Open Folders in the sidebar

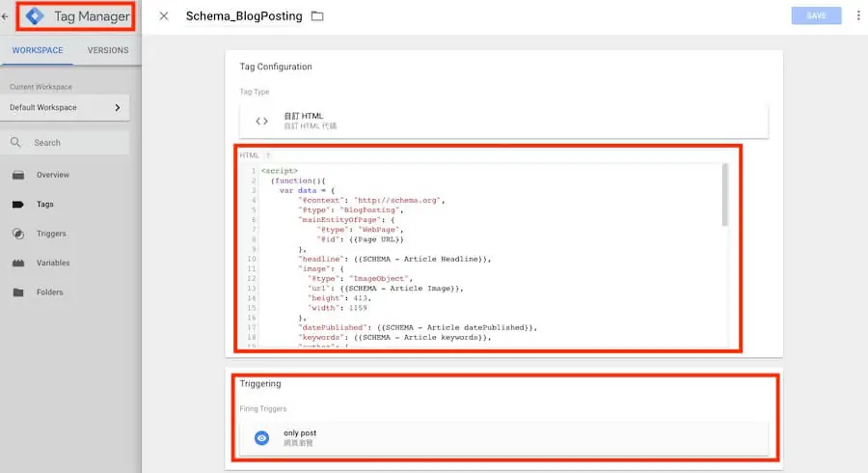[x=49, y=292]
